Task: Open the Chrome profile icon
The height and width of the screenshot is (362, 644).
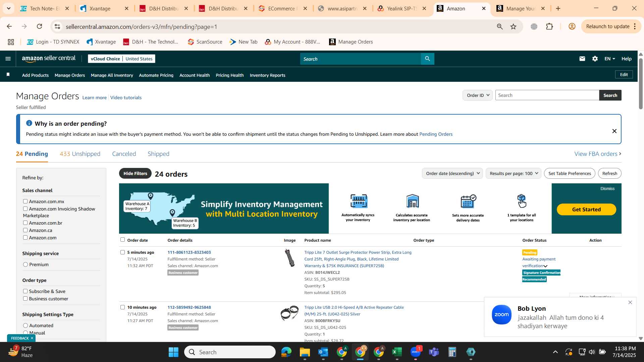Action: [x=572, y=26]
